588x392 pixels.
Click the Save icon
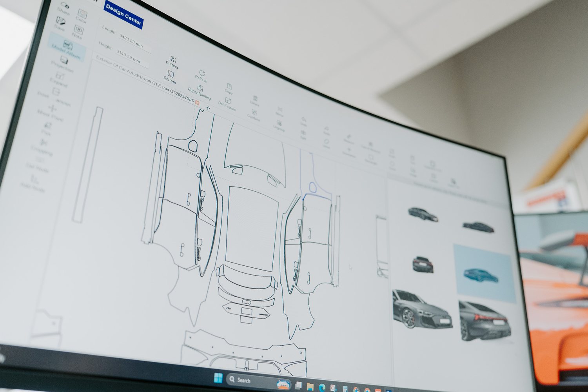point(61,20)
